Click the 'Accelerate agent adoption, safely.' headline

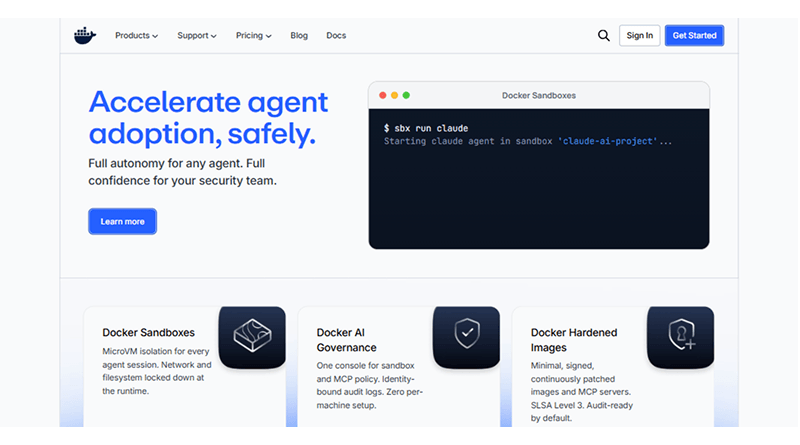click(208, 118)
